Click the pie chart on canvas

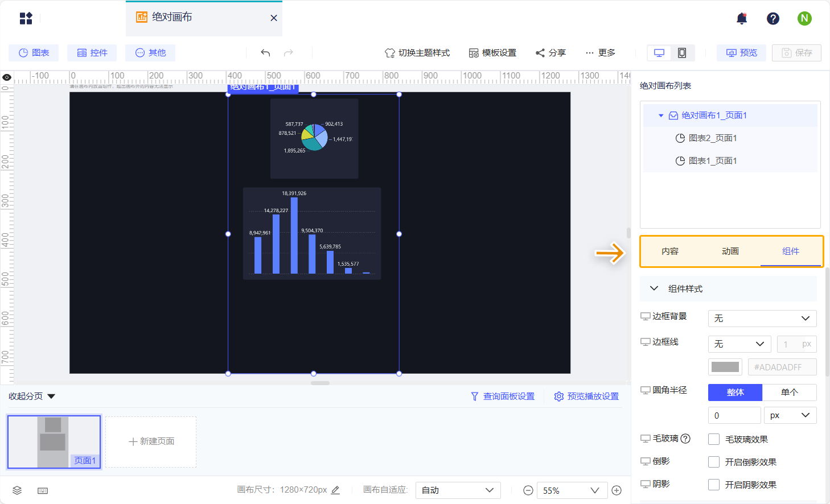tap(314, 139)
